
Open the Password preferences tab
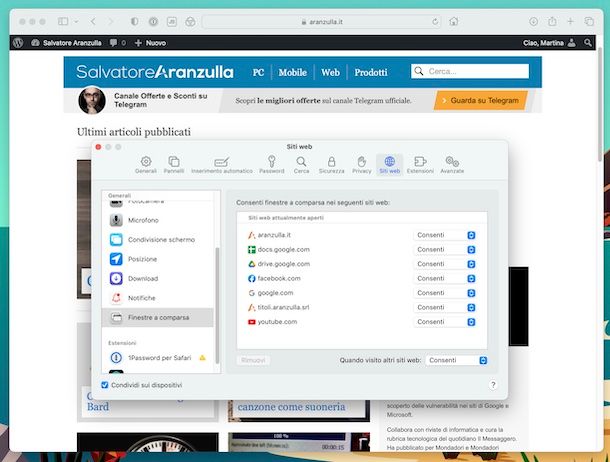pos(272,165)
